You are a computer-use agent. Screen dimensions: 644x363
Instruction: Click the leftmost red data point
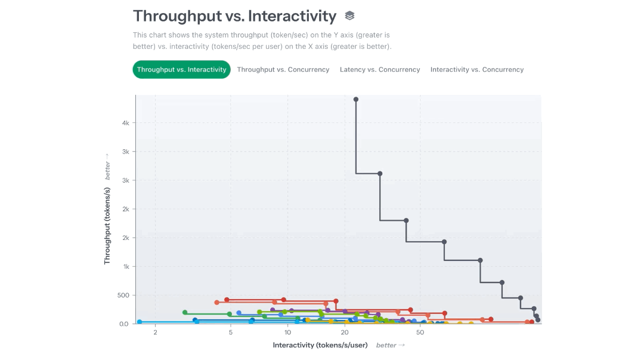point(227,300)
